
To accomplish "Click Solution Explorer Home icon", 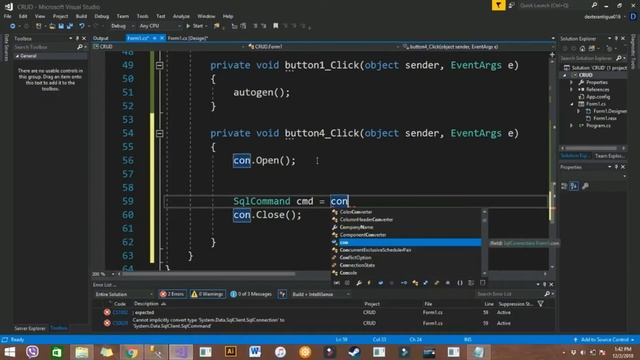I will pyautogui.click(x=582, y=49).
